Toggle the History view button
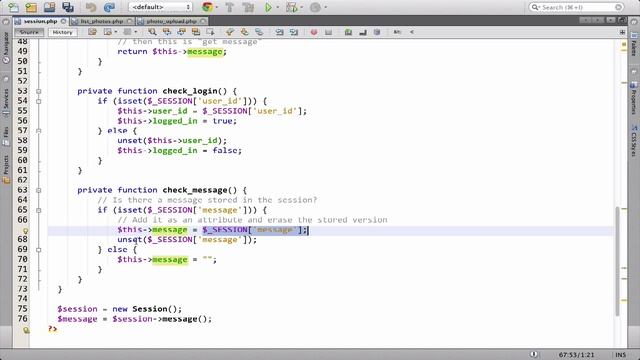Screen dimensions: 640x360 tap(62, 32)
